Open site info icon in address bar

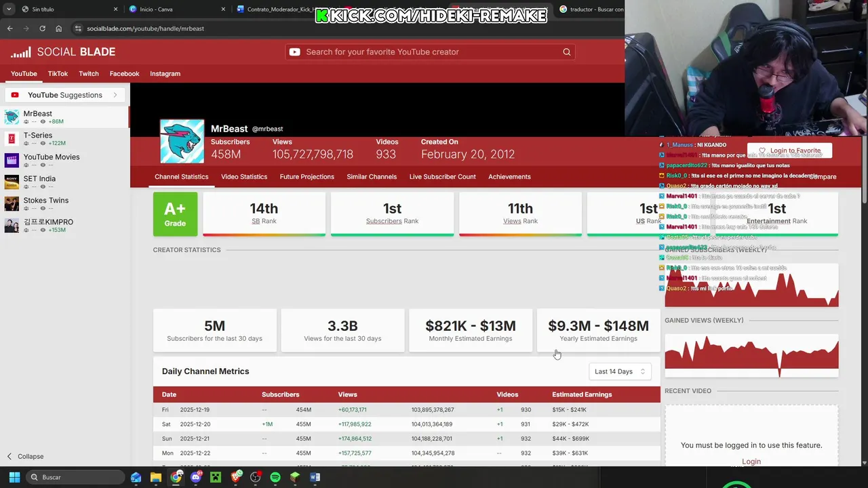tap(78, 28)
